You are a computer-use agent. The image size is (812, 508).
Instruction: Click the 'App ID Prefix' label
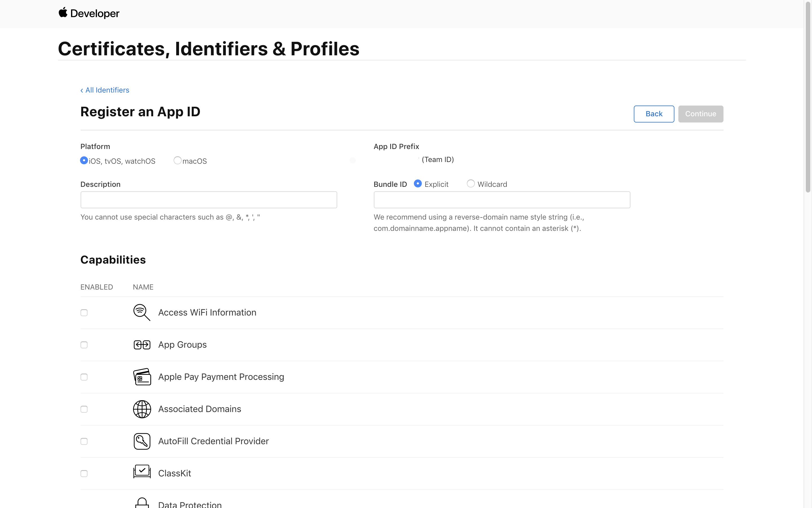pyautogui.click(x=396, y=146)
